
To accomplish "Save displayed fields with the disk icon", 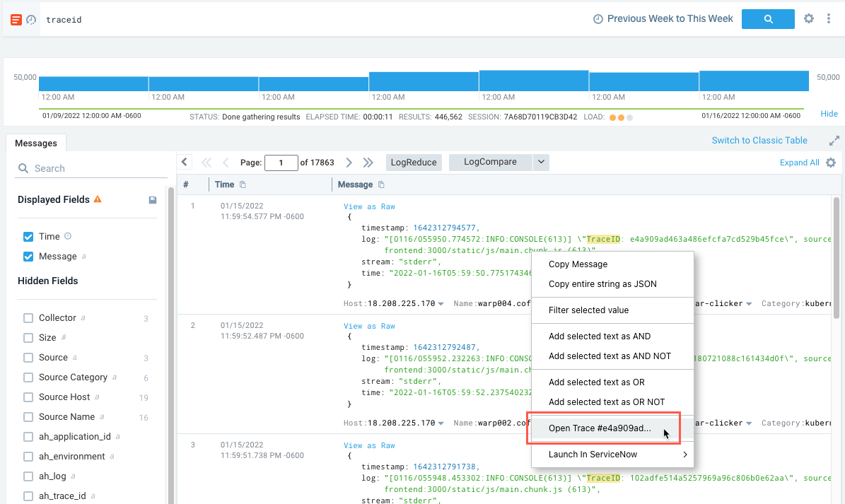I will (x=152, y=199).
